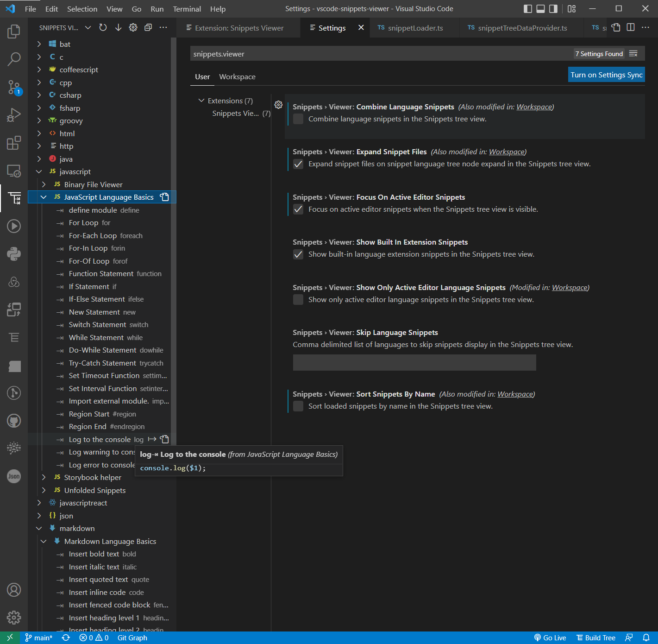Open the GitHub activity bar icon
This screenshot has width=658, height=644.
14,421
